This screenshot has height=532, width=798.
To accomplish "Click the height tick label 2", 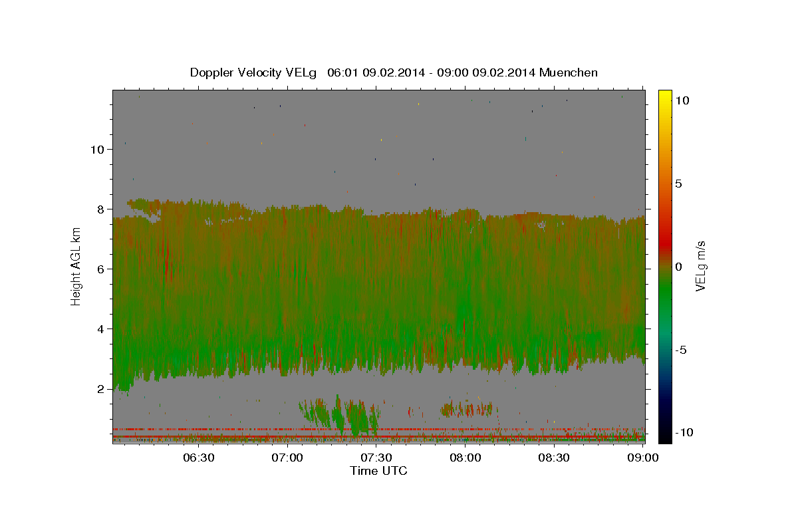I will pyautogui.click(x=101, y=388).
